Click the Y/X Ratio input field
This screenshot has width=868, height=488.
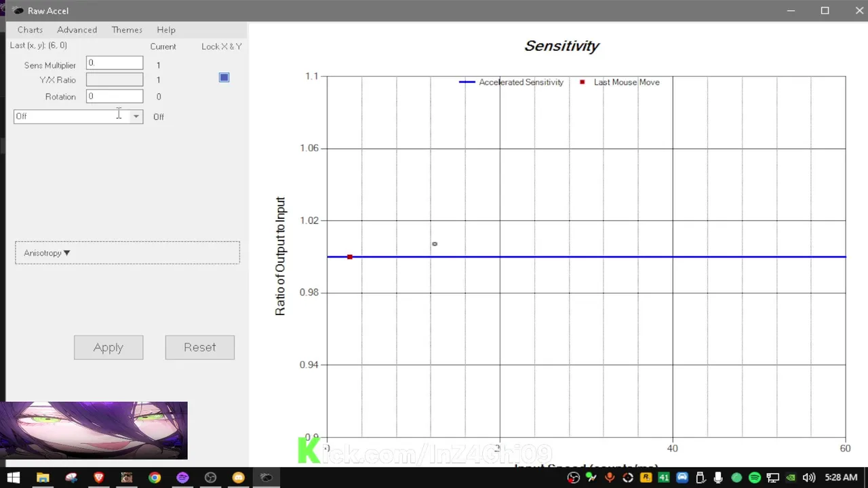(x=115, y=80)
